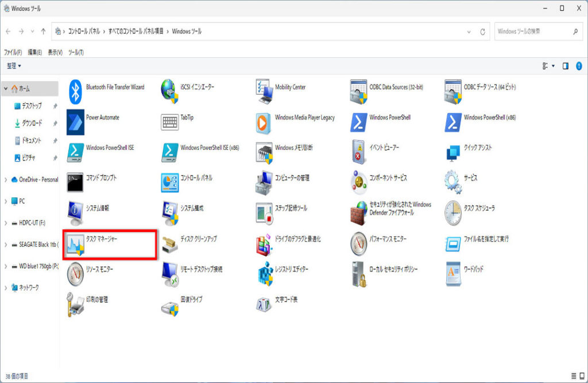The height and width of the screenshot is (383, 588).
Task: Click the Windows ツールの検索 search box
Action: [531, 32]
